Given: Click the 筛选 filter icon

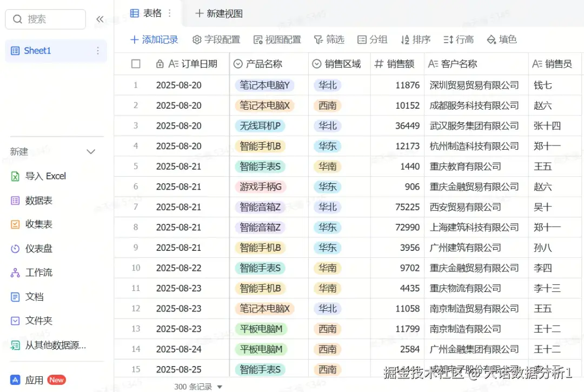Looking at the screenshot, I should click(x=329, y=39).
